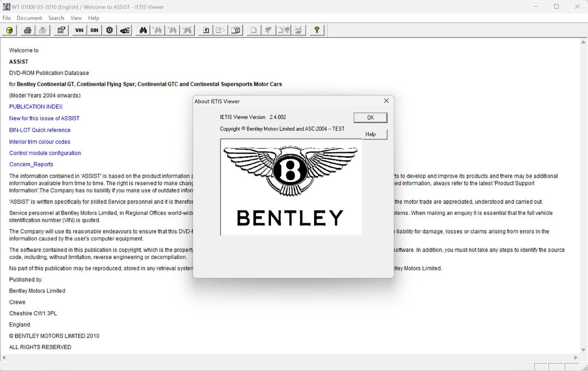Open the View menu

coord(76,18)
